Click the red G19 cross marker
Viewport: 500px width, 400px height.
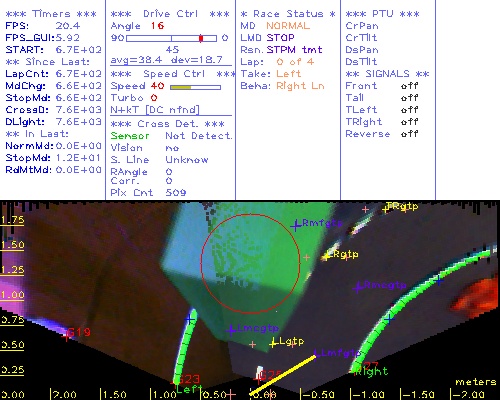tap(66, 337)
